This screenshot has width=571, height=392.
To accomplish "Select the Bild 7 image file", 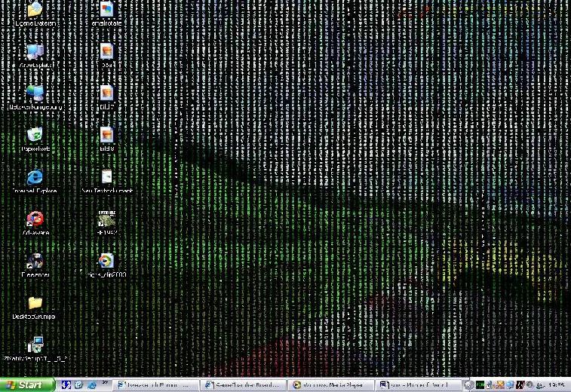I will pyautogui.click(x=106, y=93).
